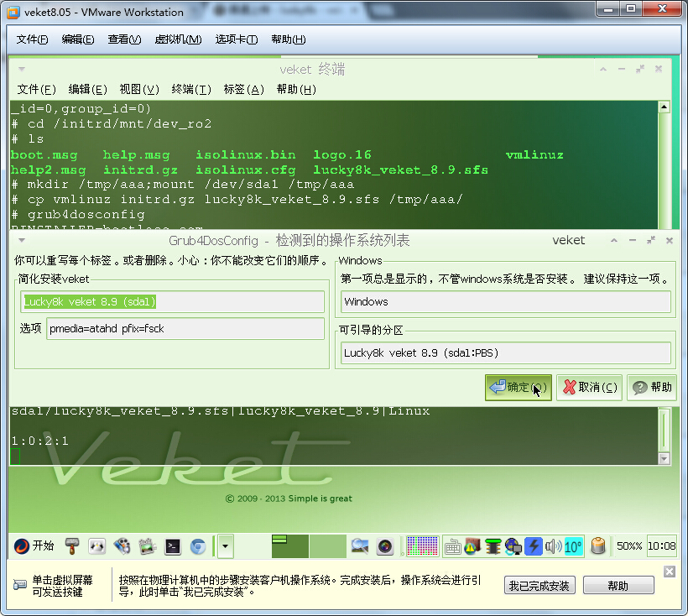Open terminal 终端(T) menu

tap(191, 90)
